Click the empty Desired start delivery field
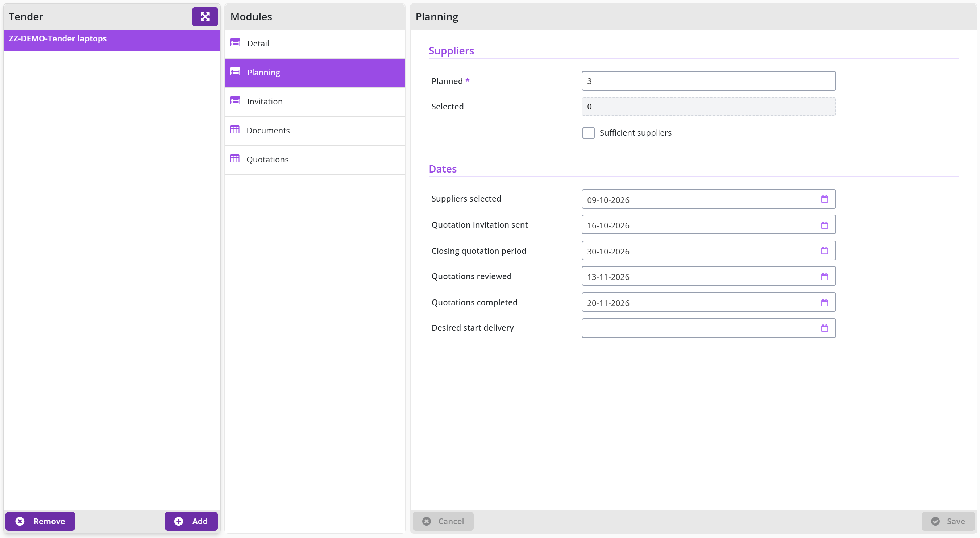Image resolution: width=980 pixels, height=538 pixels. coord(709,328)
